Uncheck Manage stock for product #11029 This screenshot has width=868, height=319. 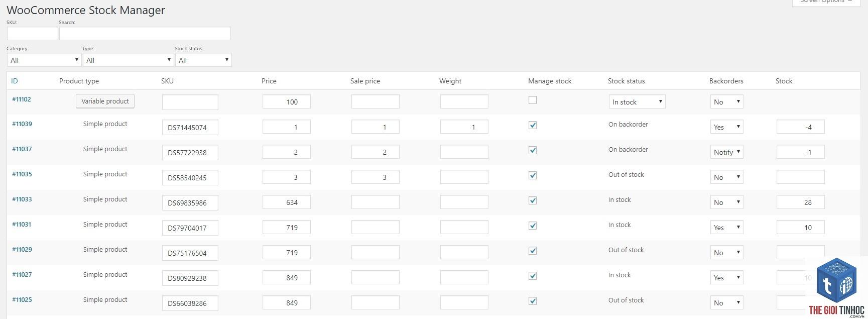click(x=533, y=251)
